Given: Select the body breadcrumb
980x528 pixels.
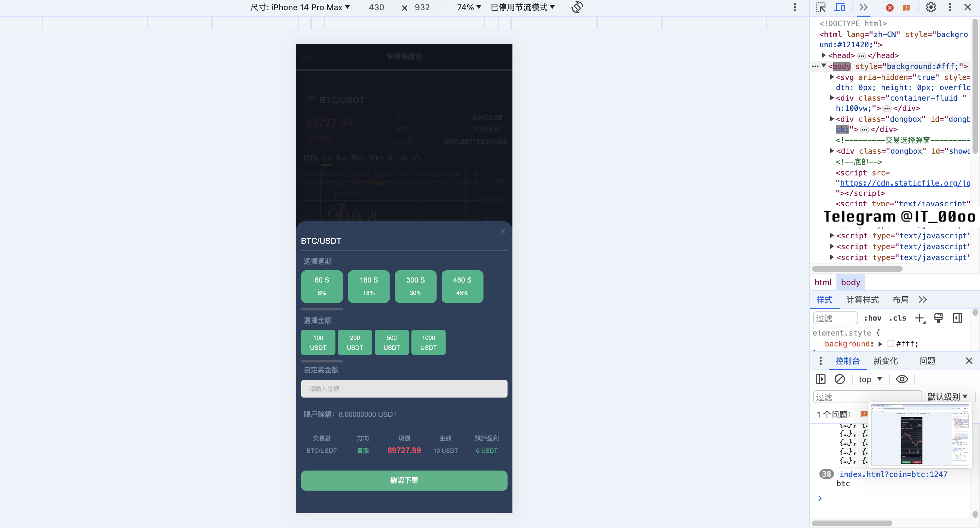Looking at the screenshot, I should (851, 282).
